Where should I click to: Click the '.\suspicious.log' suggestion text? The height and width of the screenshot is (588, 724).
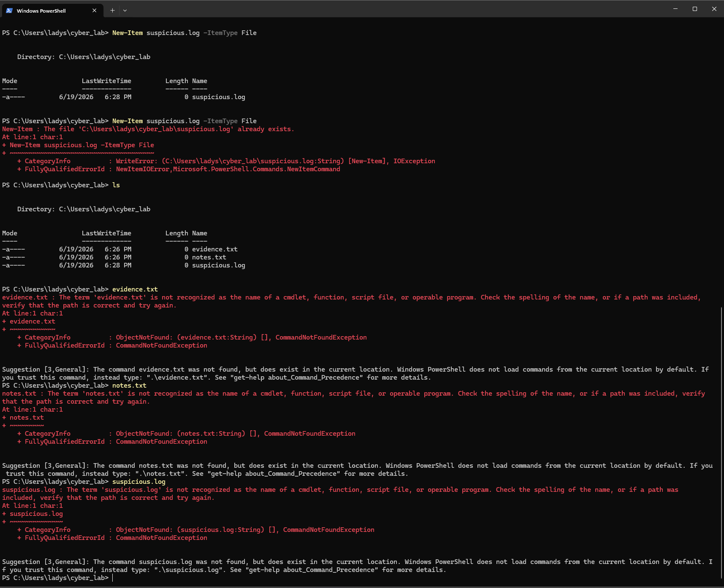(189, 570)
